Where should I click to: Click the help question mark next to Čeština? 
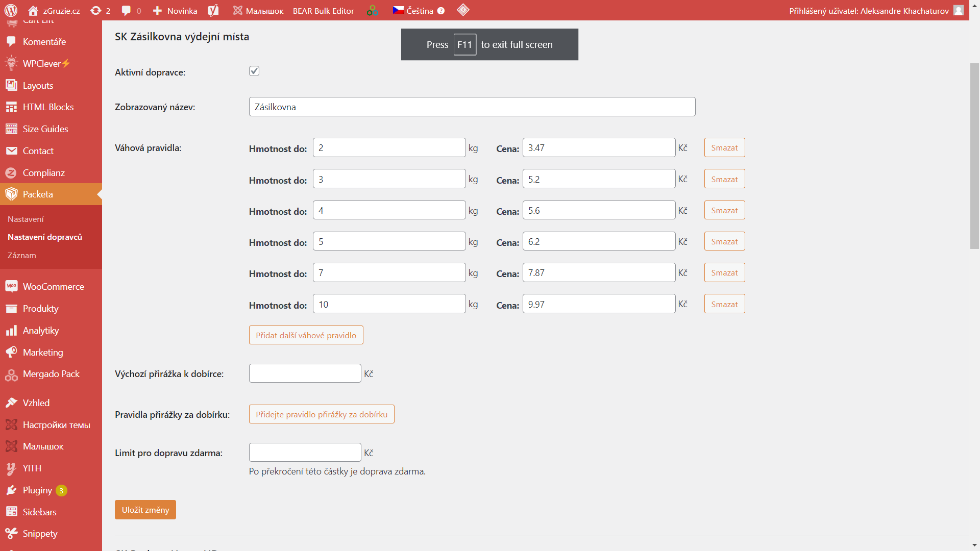click(441, 11)
